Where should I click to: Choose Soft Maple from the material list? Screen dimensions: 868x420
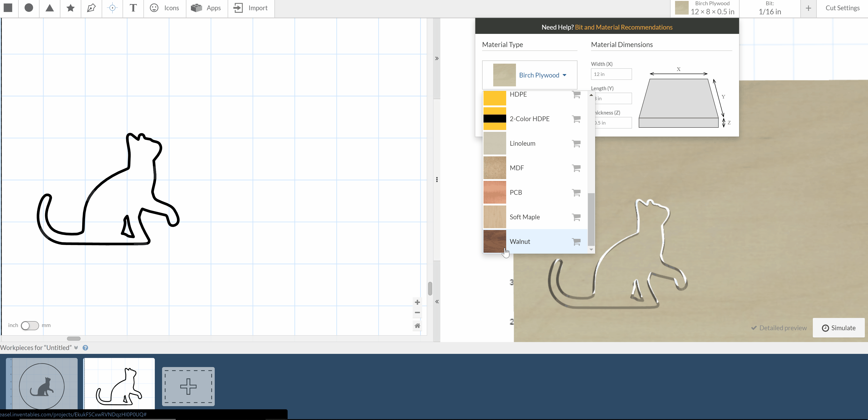pyautogui.click(x=524, y=217)
